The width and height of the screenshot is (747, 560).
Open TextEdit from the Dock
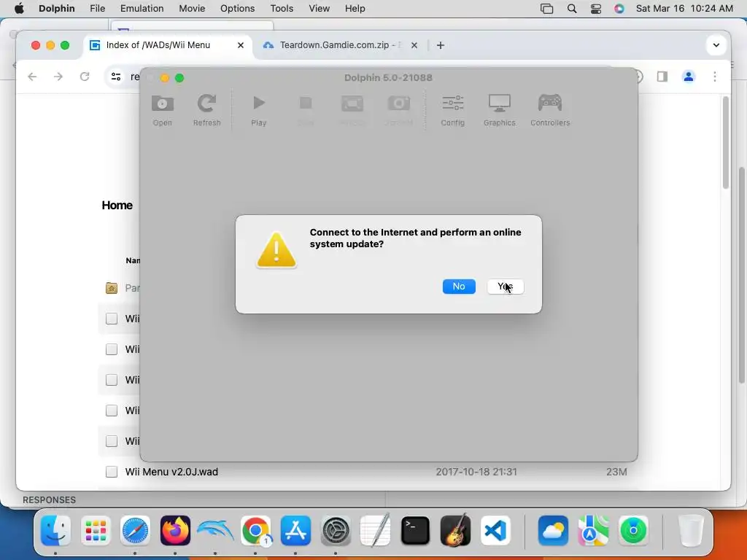point(376,531)
